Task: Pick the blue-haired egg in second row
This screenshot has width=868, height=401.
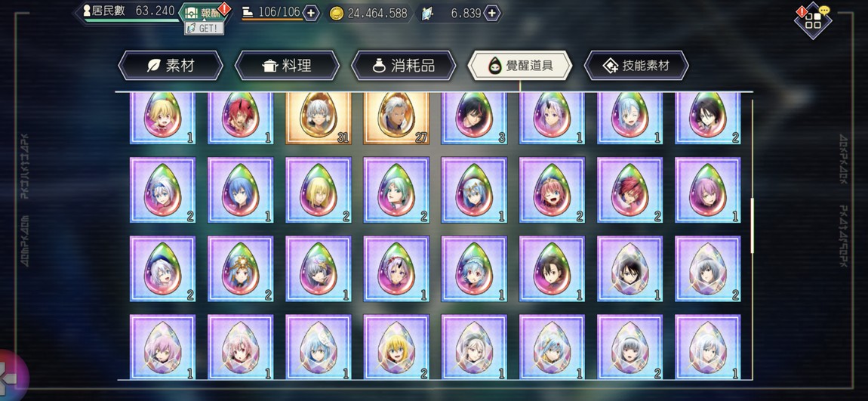Action: click(x=240, y=190)
